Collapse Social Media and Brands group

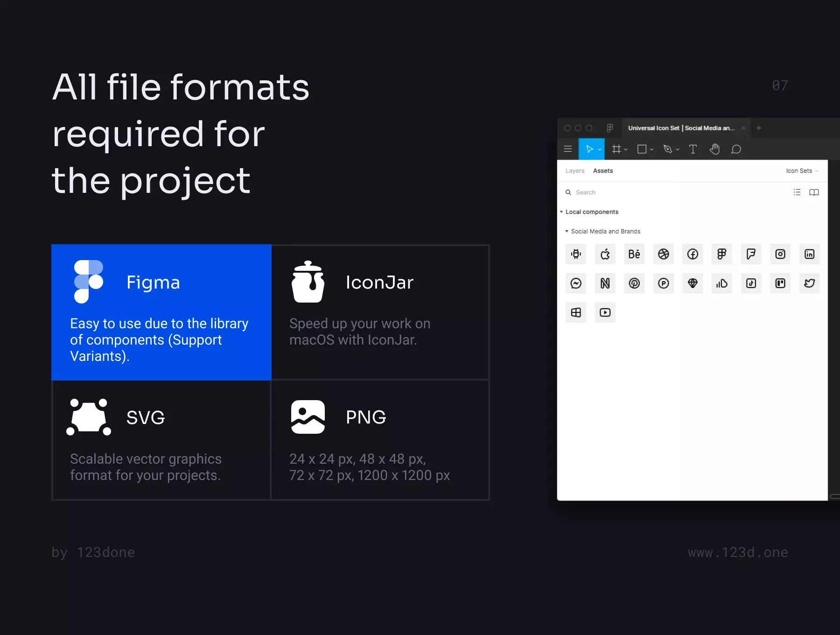pos(567,232)
